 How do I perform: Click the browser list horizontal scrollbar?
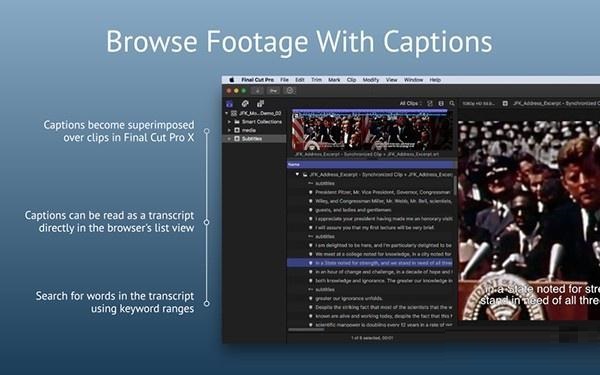[x=306, y=329]
